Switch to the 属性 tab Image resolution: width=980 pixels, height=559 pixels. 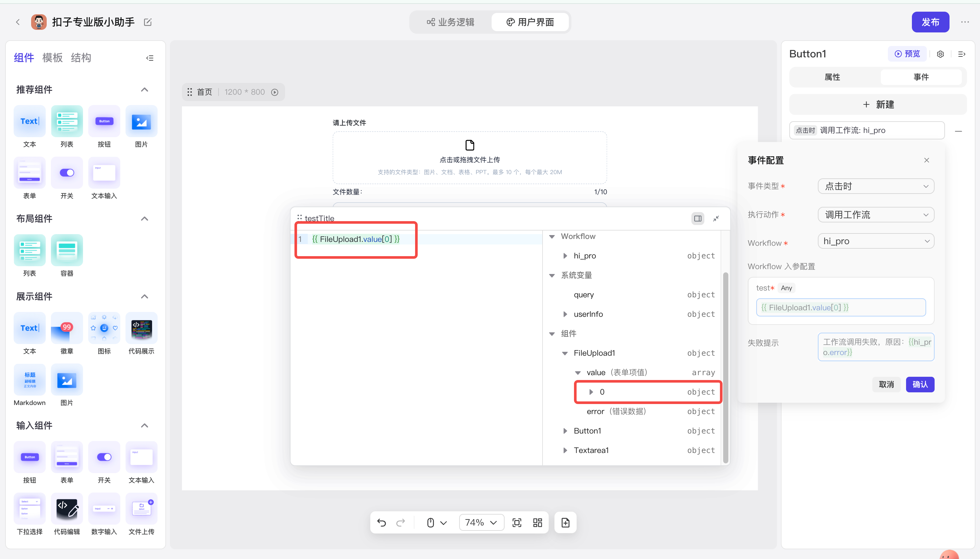[832, 77]
